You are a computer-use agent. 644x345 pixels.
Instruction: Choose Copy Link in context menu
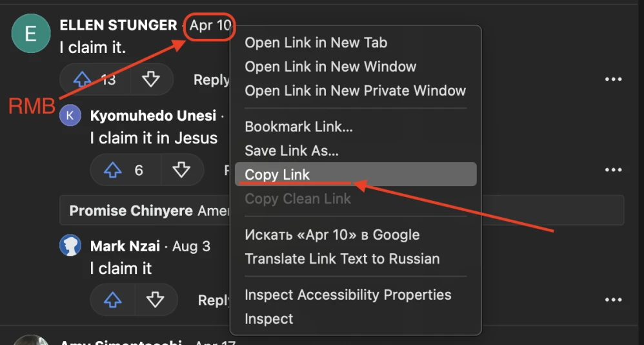[x=277, y=174]
